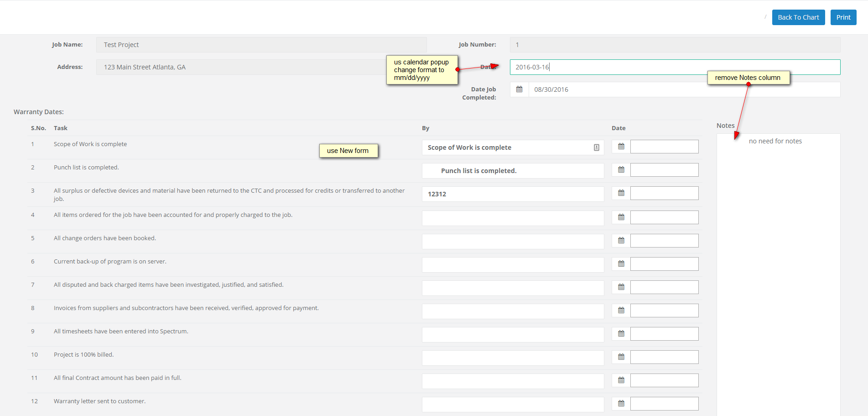
Task: Open calendar for Warranty letter row 12
Action: [x=621, y=404]
